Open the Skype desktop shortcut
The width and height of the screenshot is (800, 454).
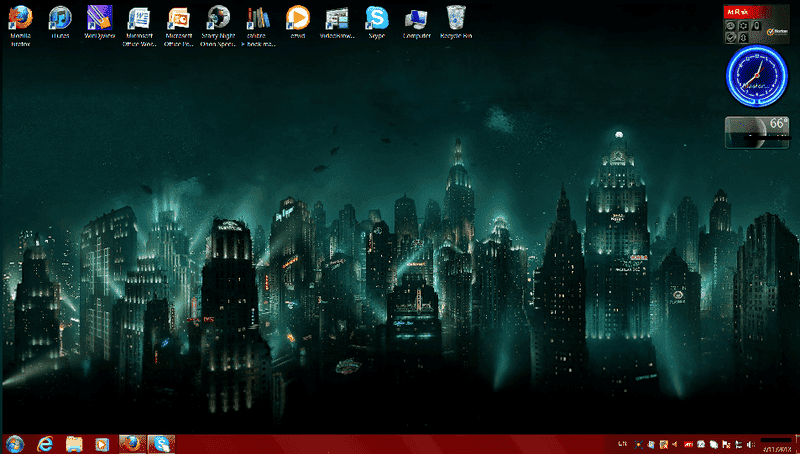click(377, 23)
